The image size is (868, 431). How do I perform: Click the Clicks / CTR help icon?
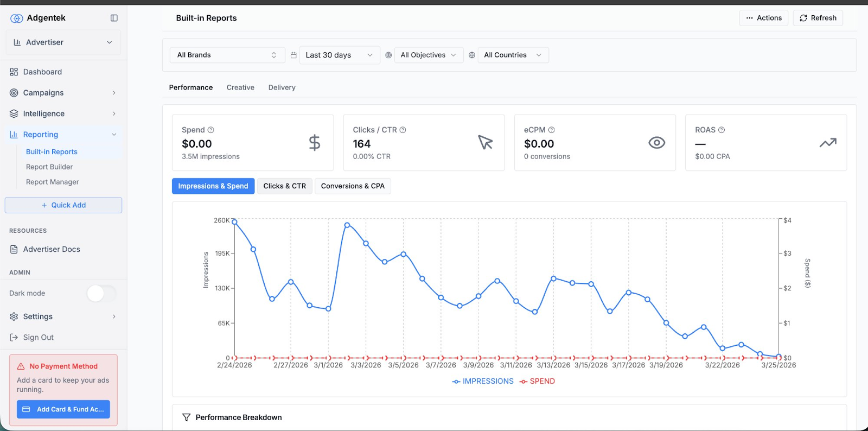403,130
